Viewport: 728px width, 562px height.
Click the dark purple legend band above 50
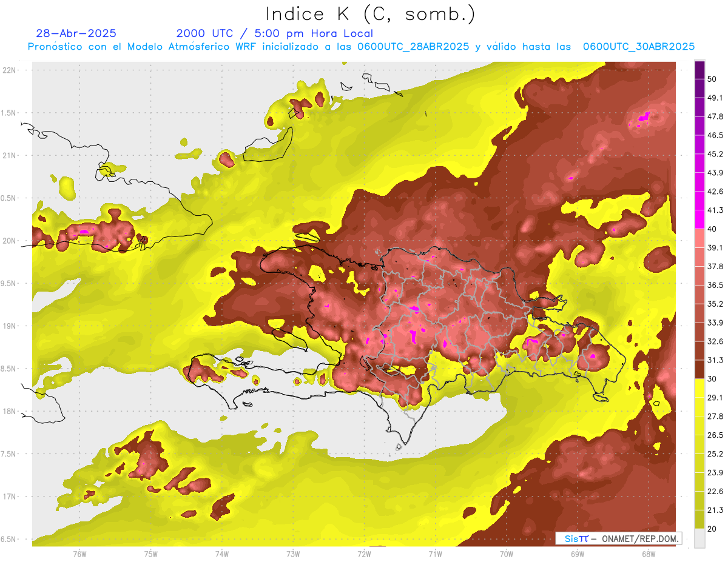[x=699, y=70]
